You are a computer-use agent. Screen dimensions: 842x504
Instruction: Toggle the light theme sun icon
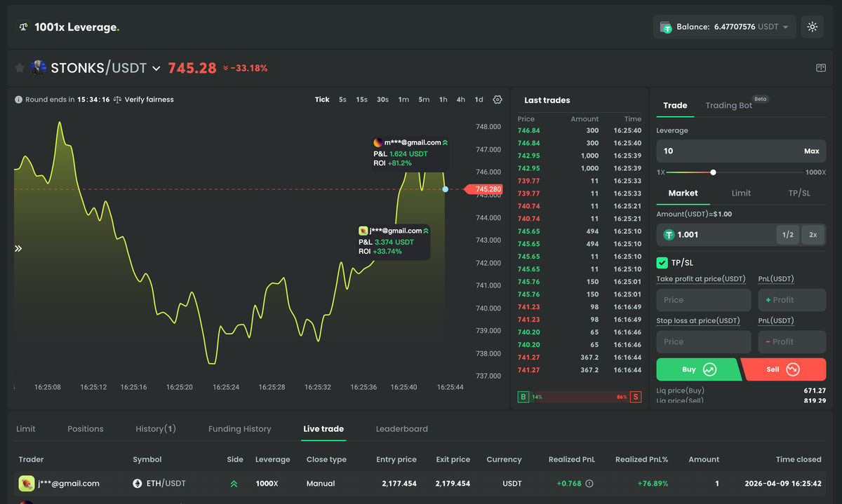pyautogui.click(x=813, y=27)
